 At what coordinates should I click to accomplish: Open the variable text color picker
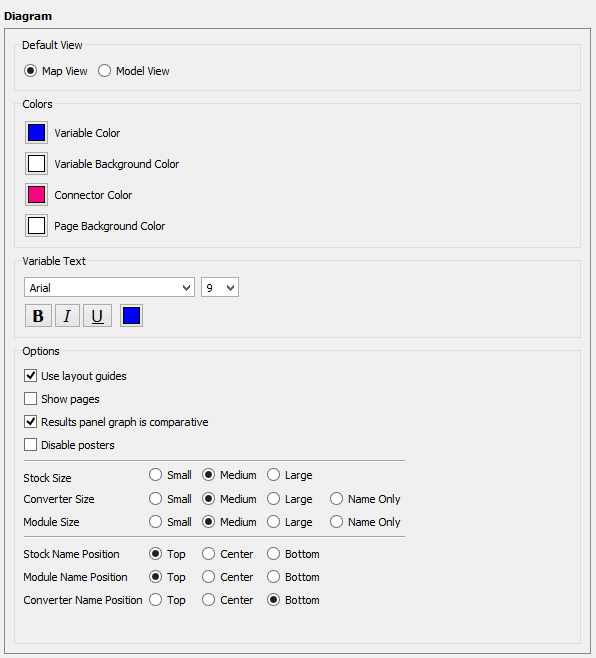pyautogui.click(x=131, y=316)
